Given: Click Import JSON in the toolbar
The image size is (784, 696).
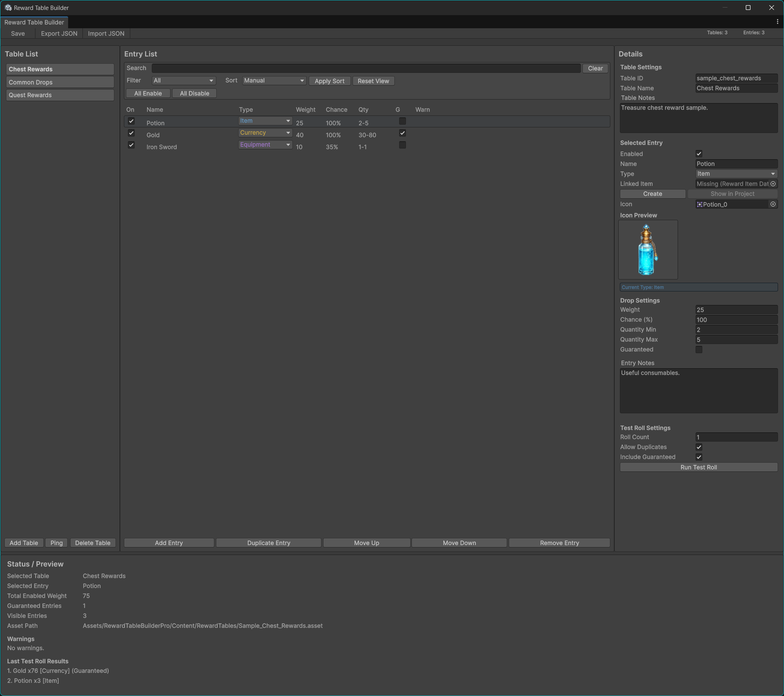Looking at the screenshot, I should click(x=106, y=33).
